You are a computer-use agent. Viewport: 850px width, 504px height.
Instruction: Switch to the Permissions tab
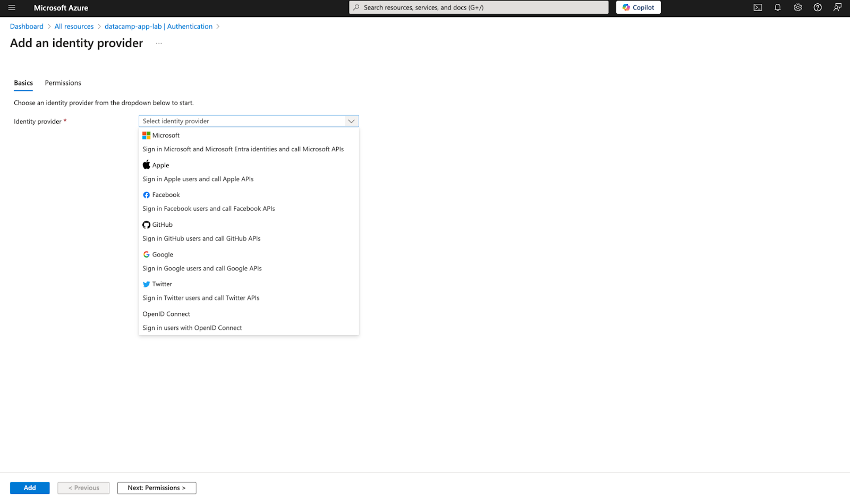pyautogui.click(x=63, y=83)
